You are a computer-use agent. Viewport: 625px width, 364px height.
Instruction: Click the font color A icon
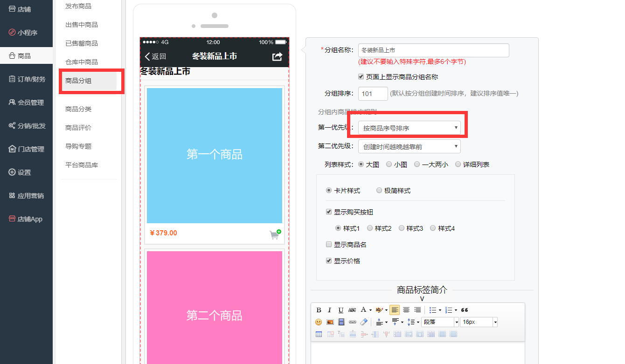(363, 310)
